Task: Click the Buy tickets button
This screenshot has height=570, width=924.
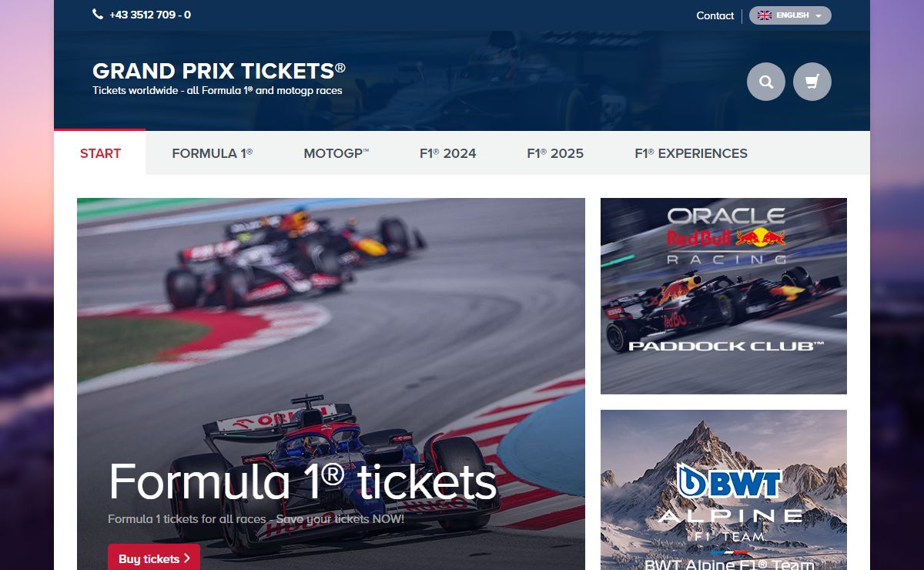Action: (154, 558)
